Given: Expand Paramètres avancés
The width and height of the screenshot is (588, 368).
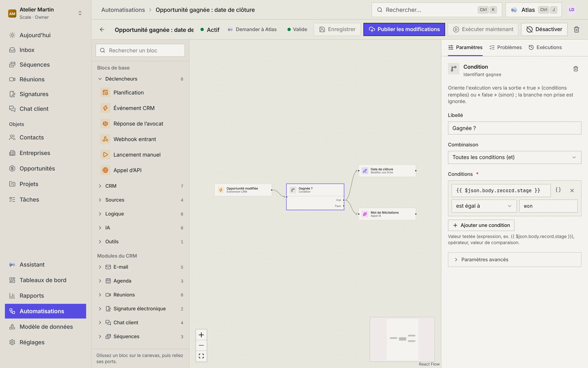Looking at the screenshot, I should pyautogui.click(x=514, y=259).
